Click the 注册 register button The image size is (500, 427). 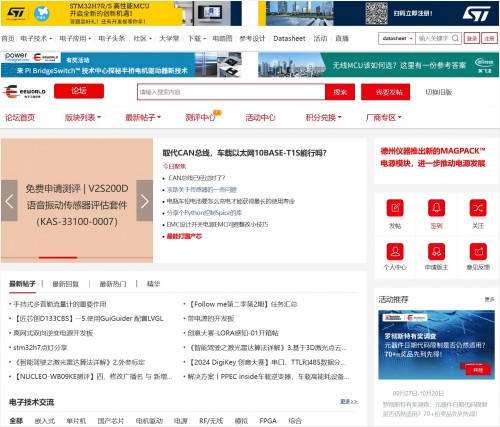(x=489, y=38)
